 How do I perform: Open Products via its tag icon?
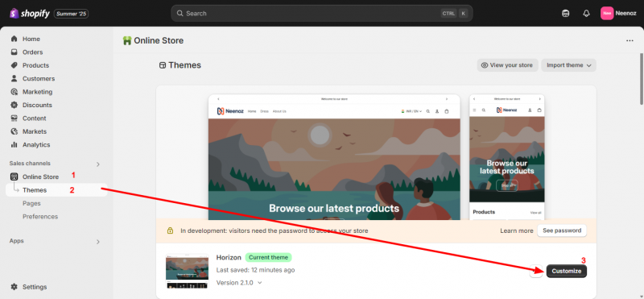coord(14,65)
